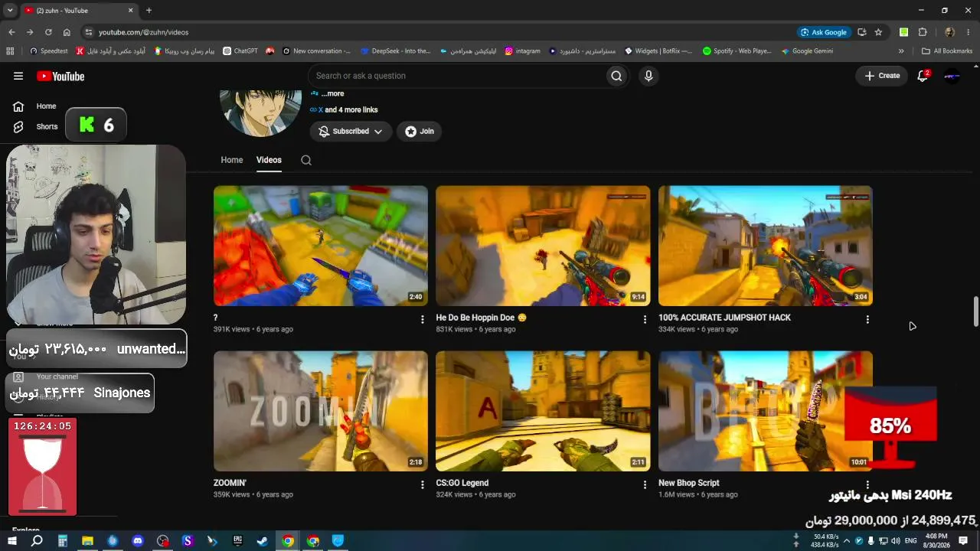This screenshot has height=551, width=980.
Task: Open options for CS:GO Legend video
Action: pos(645,484)
